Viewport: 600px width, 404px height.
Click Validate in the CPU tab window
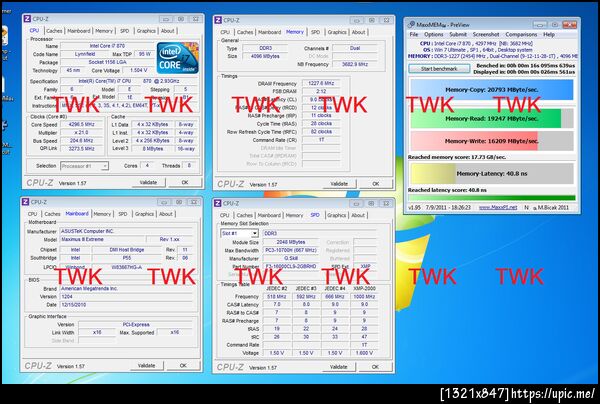[148, 182]
